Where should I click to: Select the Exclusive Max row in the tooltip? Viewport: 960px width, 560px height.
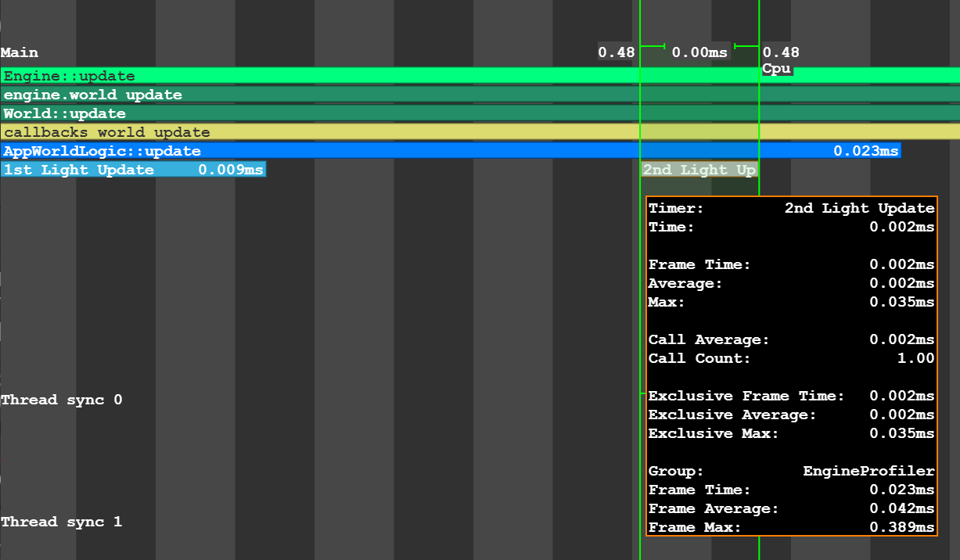[x=791, y=433]
